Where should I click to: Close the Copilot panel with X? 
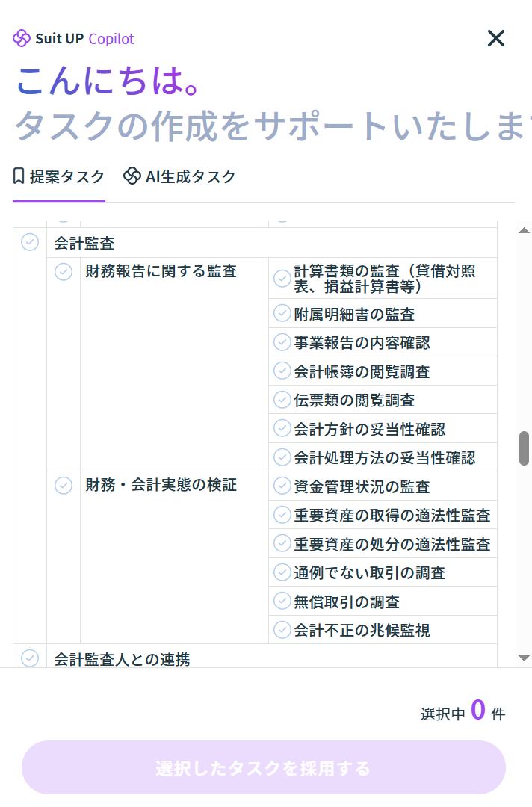click(496, 38)
